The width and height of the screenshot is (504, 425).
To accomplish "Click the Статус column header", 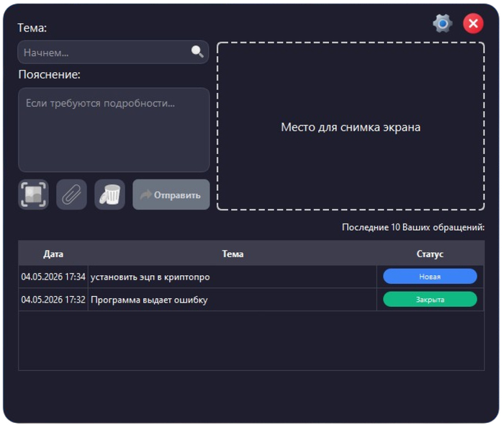I will (430, 254).
